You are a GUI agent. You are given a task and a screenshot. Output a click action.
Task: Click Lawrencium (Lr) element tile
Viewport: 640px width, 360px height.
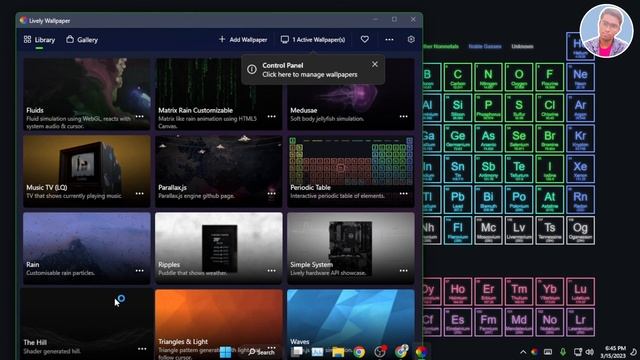[580, 322]
